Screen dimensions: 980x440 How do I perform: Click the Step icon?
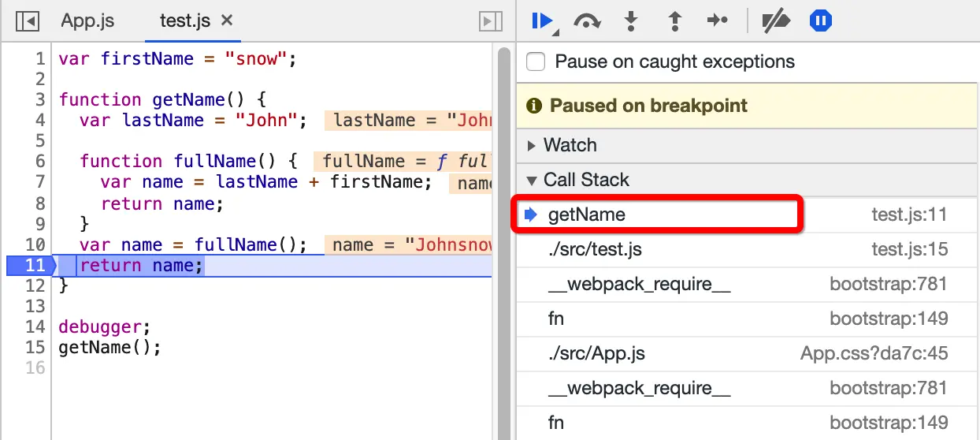tap(717, 21)
